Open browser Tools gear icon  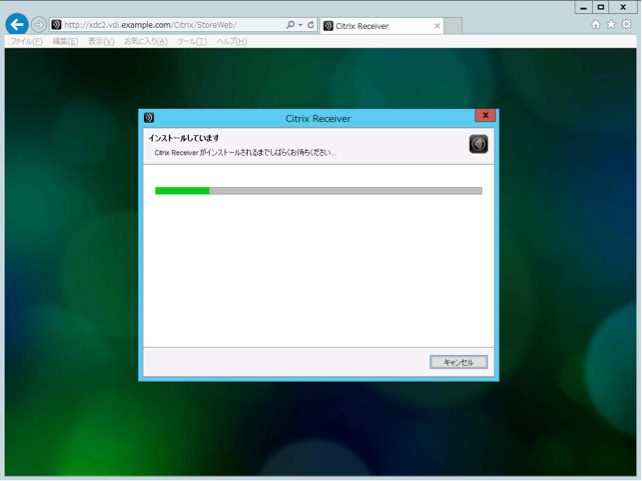point(626,25)
